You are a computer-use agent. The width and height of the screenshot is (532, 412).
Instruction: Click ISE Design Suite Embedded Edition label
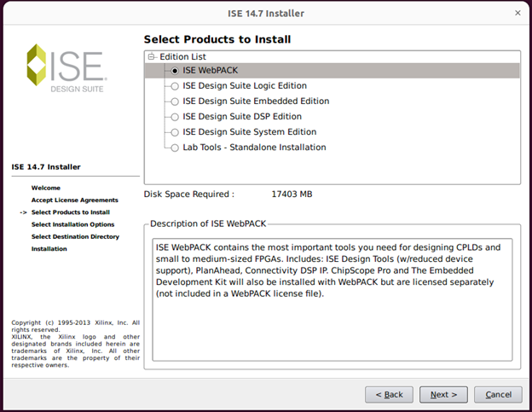(x=256, y=102)
